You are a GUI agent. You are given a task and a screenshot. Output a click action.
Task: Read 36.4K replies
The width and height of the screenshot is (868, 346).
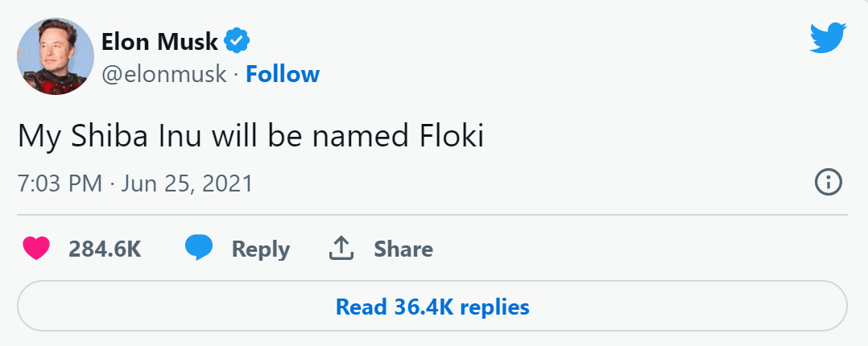point(432,307)
